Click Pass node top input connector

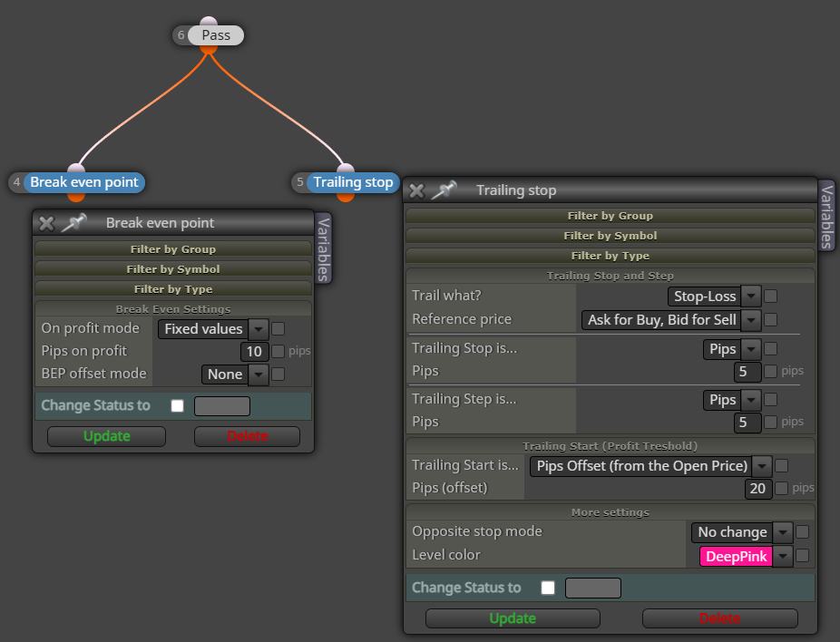click(x=209, y=22)
